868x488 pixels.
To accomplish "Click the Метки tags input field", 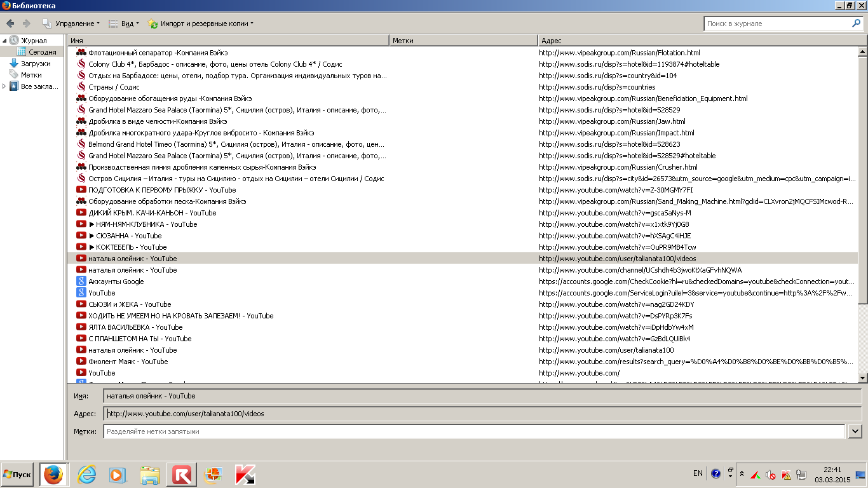I will [474, 431].
